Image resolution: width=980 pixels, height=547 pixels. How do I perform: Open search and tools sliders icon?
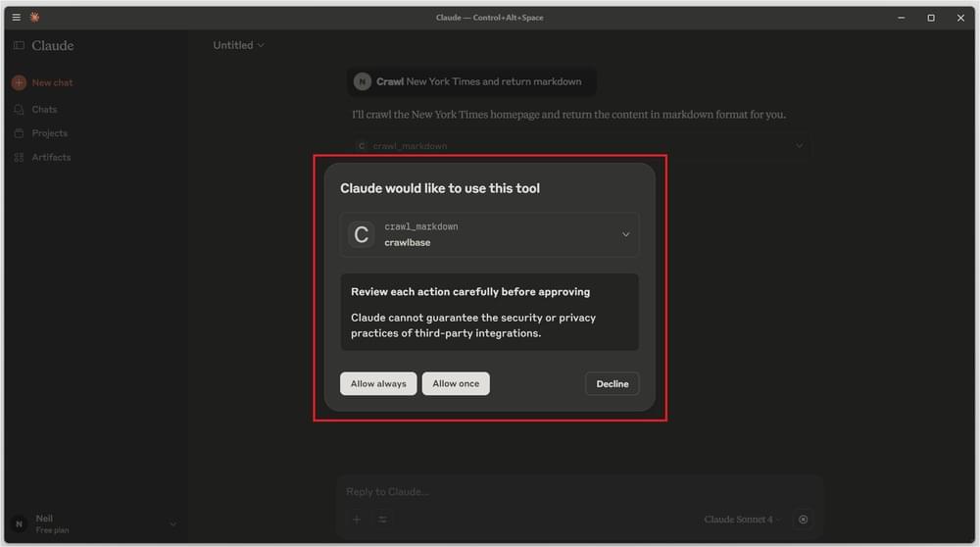click(382, 520)
